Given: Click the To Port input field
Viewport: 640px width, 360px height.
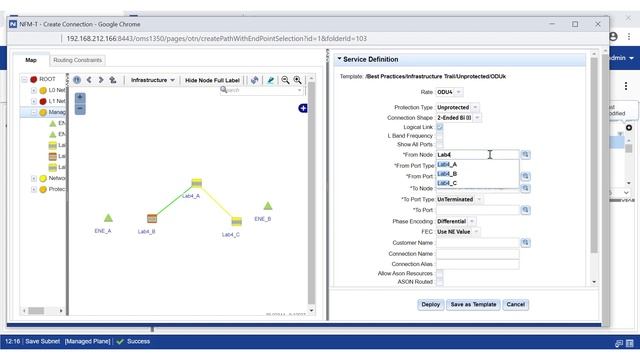Looking at the screenshot, I should click(x=478, y=210).
